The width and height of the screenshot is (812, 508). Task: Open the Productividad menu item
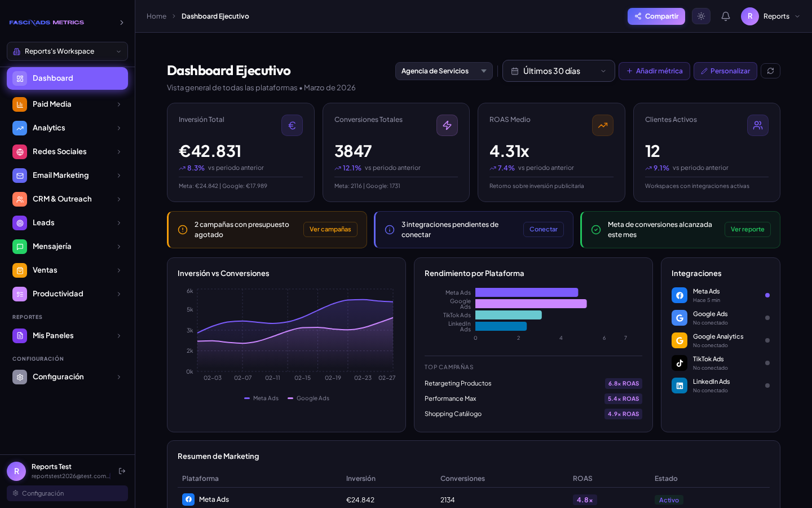tap(67, 294)
